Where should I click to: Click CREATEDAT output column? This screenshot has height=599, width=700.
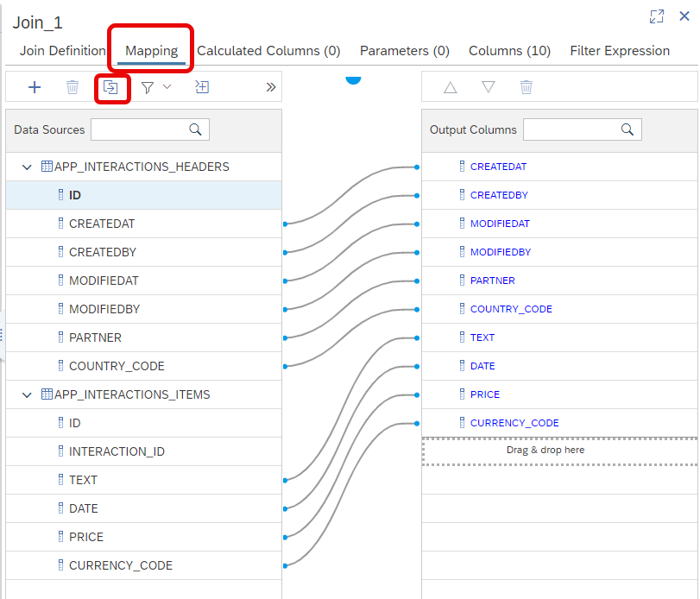560,167
